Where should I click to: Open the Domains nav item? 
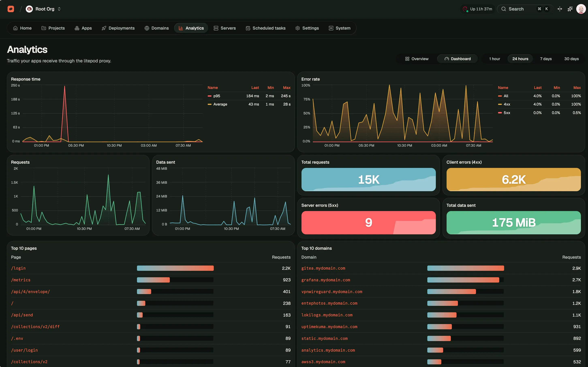pyautogui.click(x=157, y=28)
